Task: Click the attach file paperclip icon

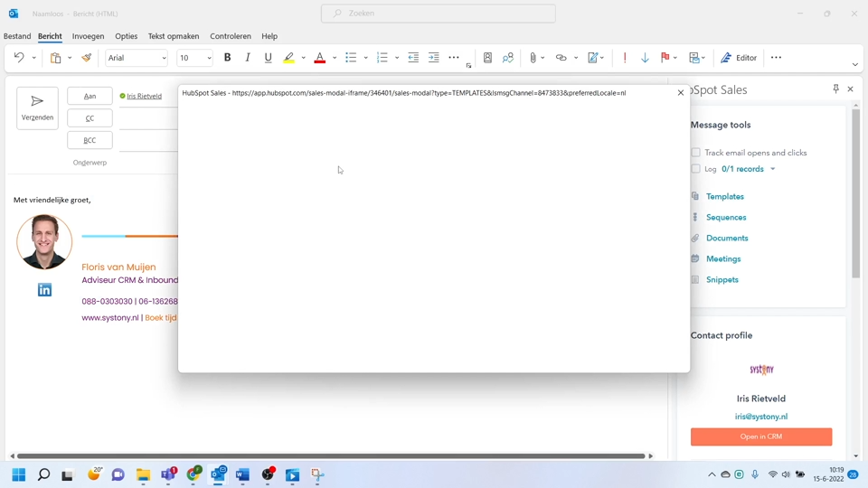Action: (x=533, y=58)
